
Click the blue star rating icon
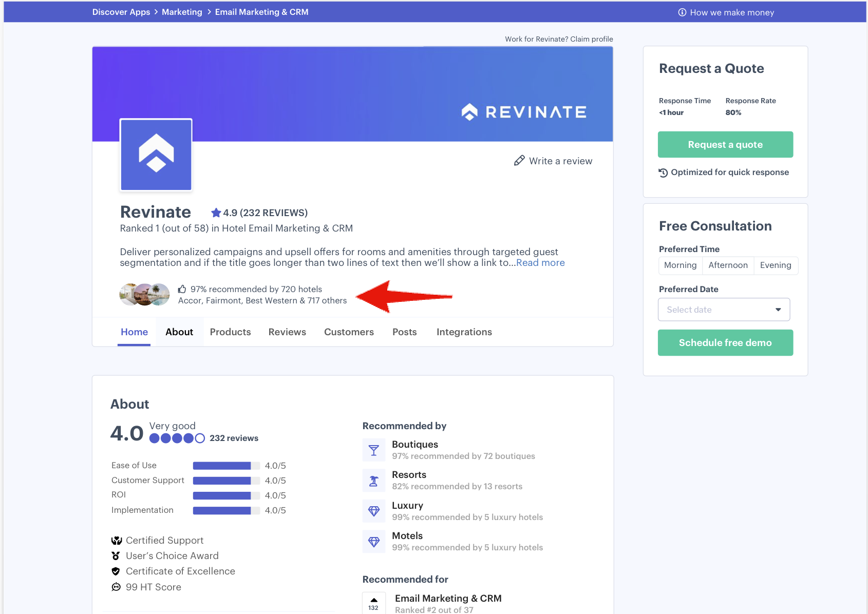[216, 213]
